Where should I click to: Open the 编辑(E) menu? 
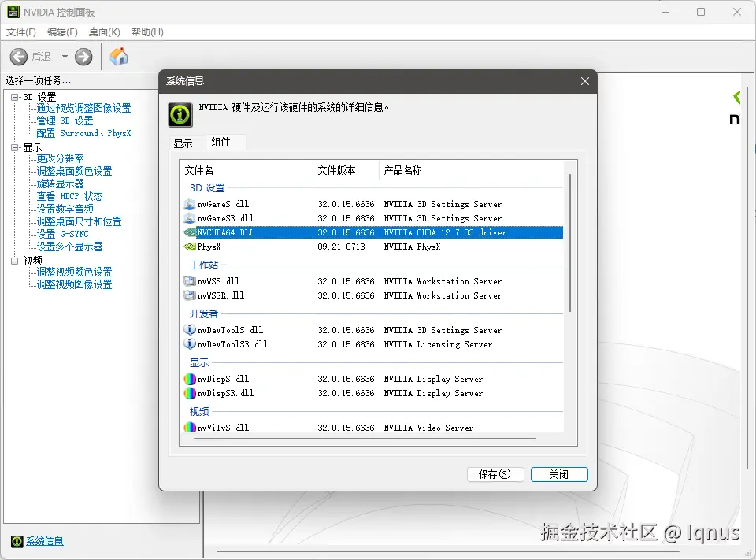point(62,32)
